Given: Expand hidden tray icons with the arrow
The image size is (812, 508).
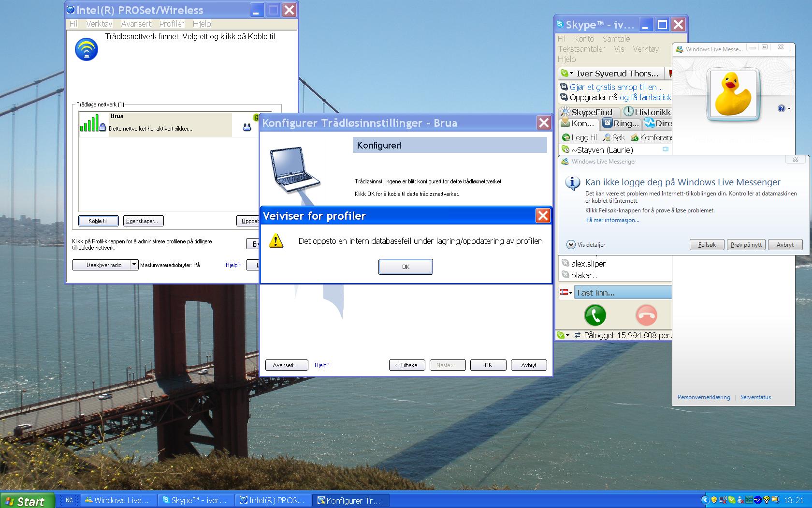Looking at the screenshot, I should [705, 500].
